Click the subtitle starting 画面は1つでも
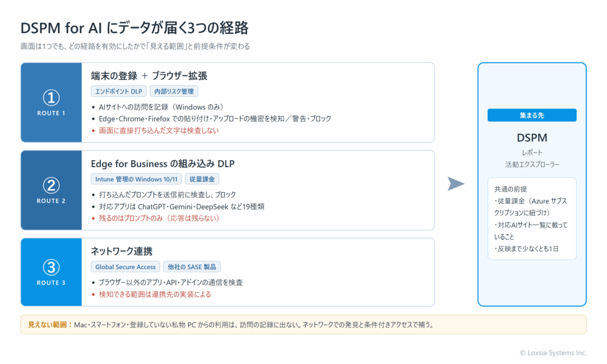Screen dimensions: 607x364 point(135,46)
